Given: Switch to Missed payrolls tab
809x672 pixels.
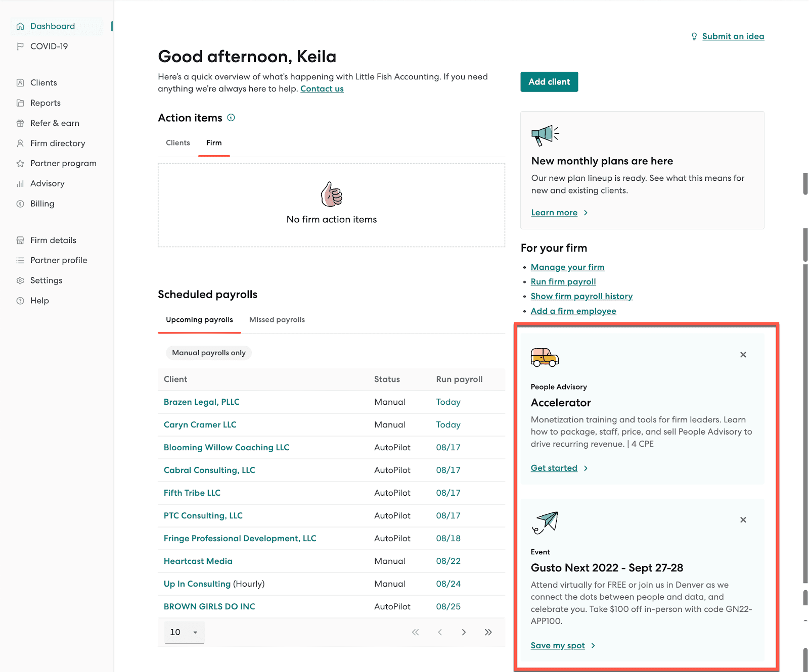Looking at the screenshot, I should 277,320.
